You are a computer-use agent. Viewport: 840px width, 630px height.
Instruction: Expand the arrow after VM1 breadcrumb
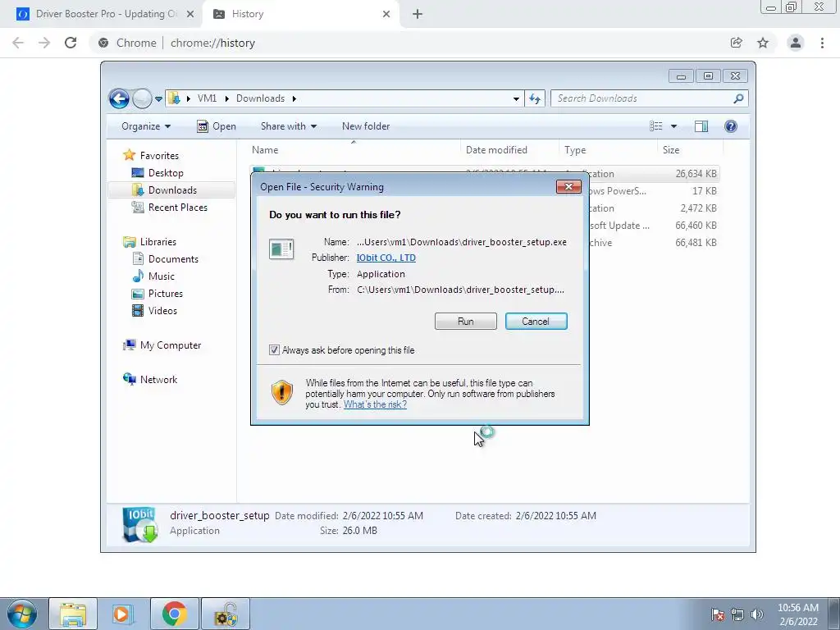click(x=226, y=98)
